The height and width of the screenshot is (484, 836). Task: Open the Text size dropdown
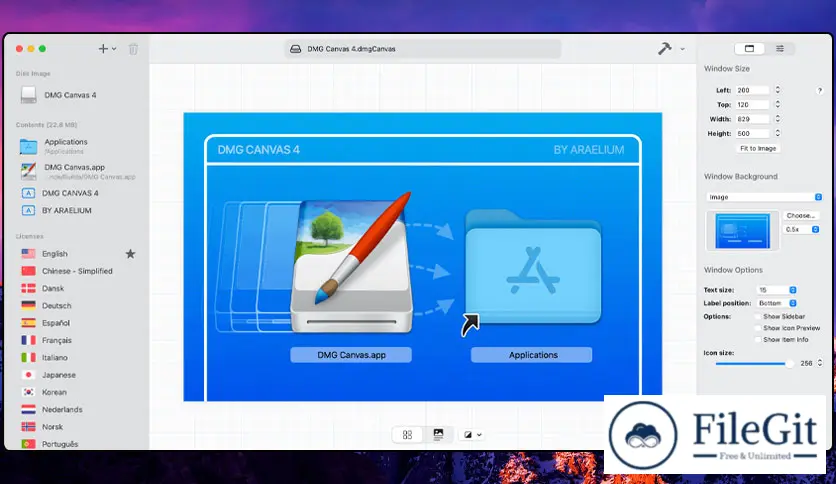[777, 289]
